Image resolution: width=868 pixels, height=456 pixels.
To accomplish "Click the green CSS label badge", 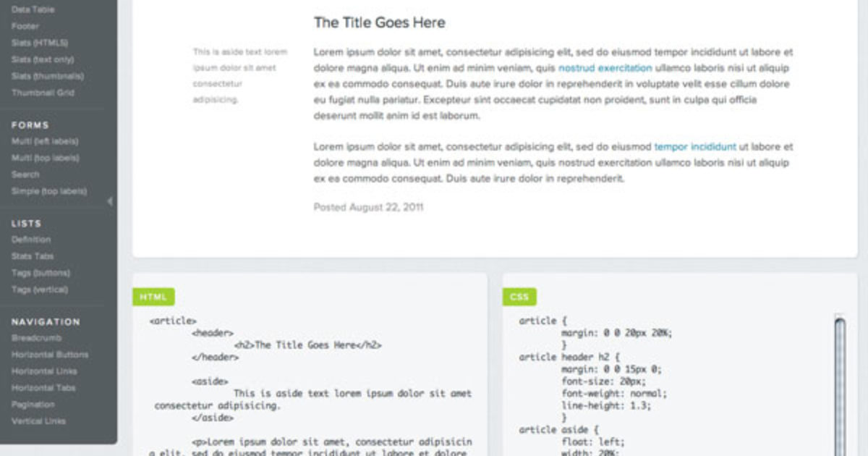I will coord(519,297).
